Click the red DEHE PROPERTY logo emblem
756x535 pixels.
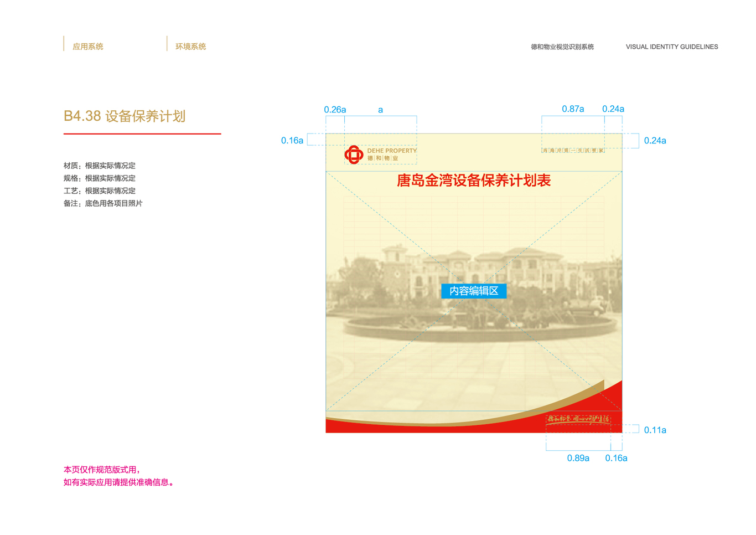[x=354, y=155]
